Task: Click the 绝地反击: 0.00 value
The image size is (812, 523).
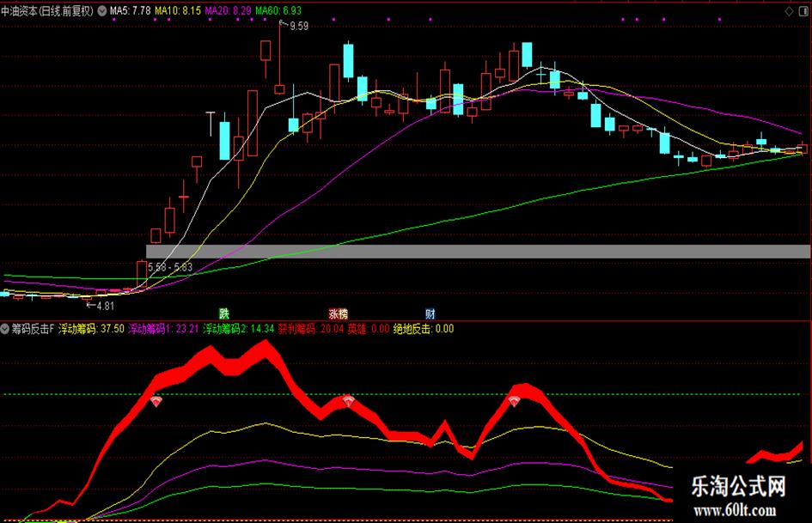Action: pyautogui.click(x=423, y=329)
